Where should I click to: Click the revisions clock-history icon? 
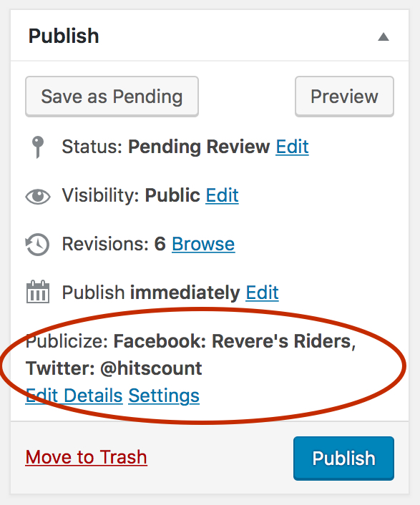(37, 245)
